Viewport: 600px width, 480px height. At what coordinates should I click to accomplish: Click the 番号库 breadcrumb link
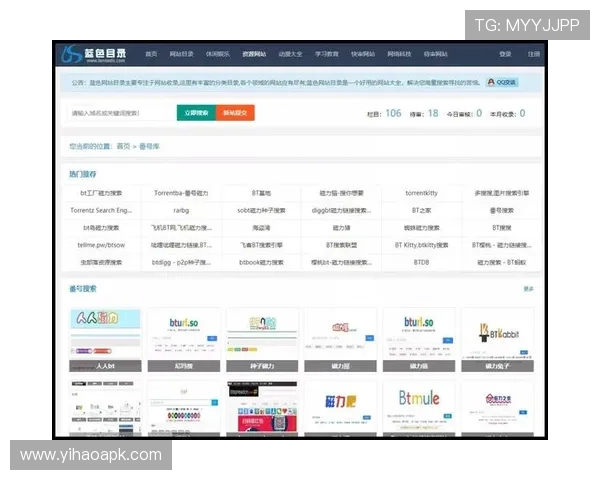click(149, 146)
